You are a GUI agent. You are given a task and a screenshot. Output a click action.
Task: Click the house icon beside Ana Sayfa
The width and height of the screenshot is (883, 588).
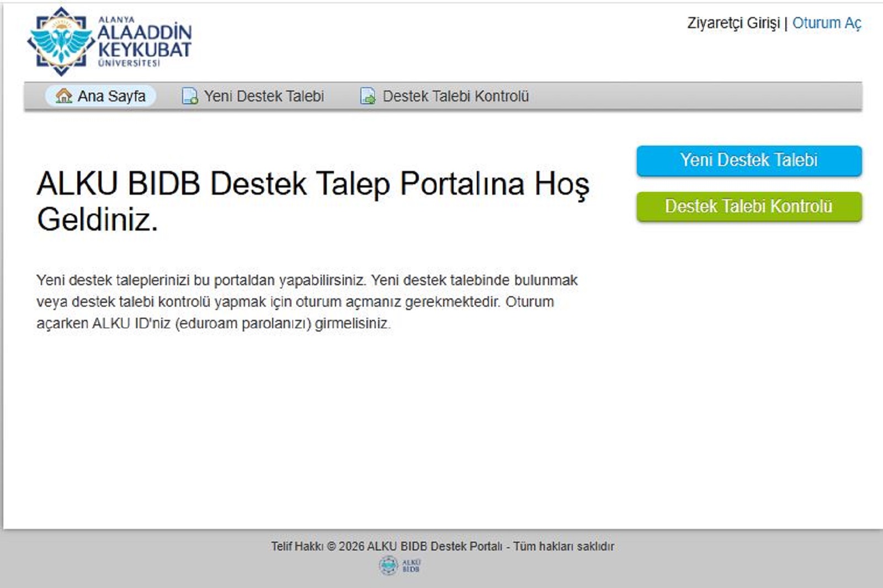point(64,96)
